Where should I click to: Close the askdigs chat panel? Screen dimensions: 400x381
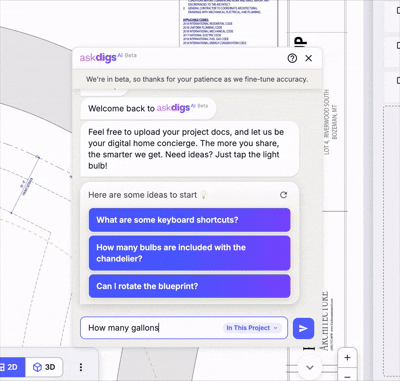tap(309, 58)
